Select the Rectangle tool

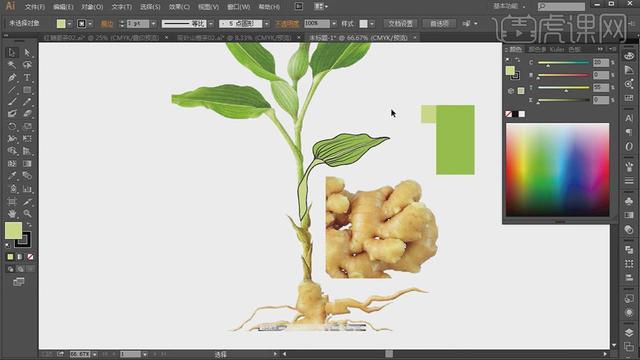27,90
